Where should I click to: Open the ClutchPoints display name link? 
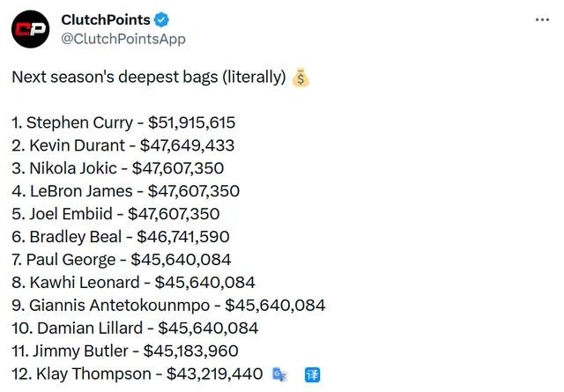[107, 20]
